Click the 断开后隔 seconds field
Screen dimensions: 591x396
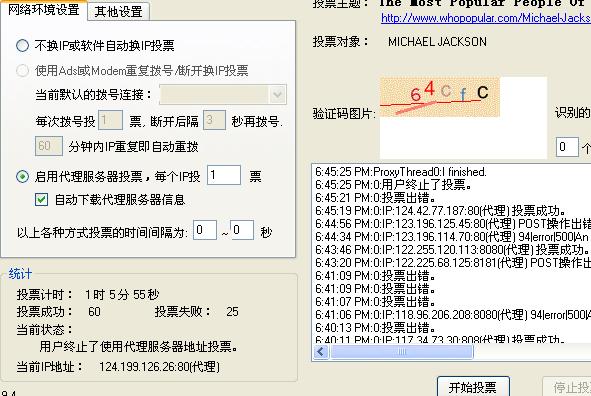tap(214, 120)
